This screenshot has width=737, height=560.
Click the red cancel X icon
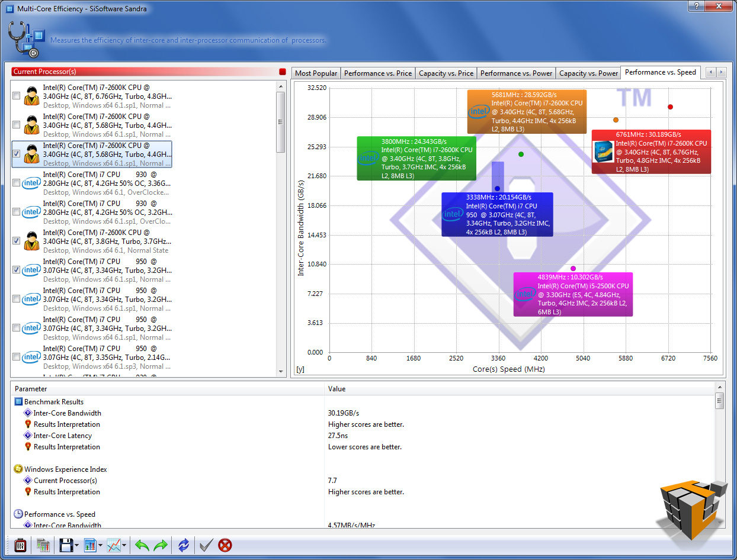click(x=225, y=545)
